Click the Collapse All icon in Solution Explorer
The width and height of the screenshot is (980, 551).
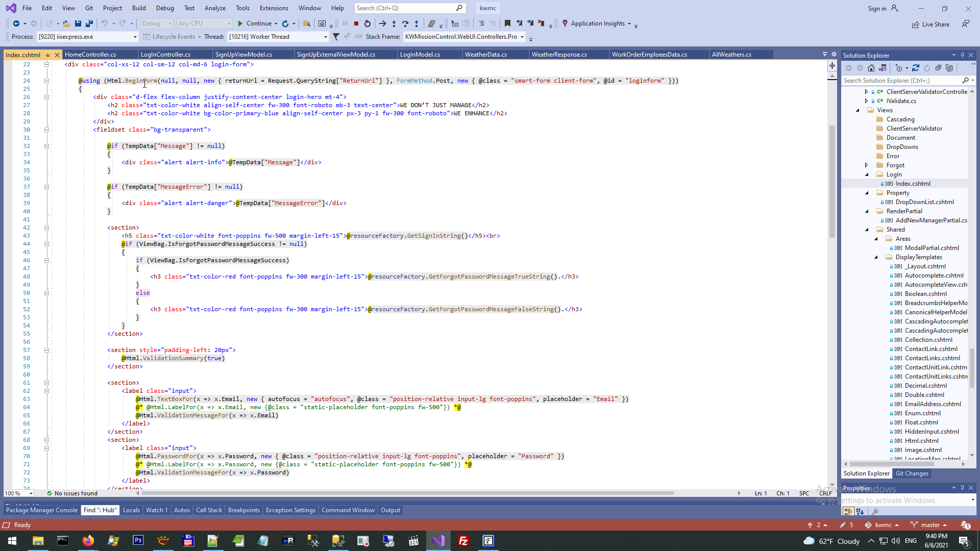pos(938,68)
